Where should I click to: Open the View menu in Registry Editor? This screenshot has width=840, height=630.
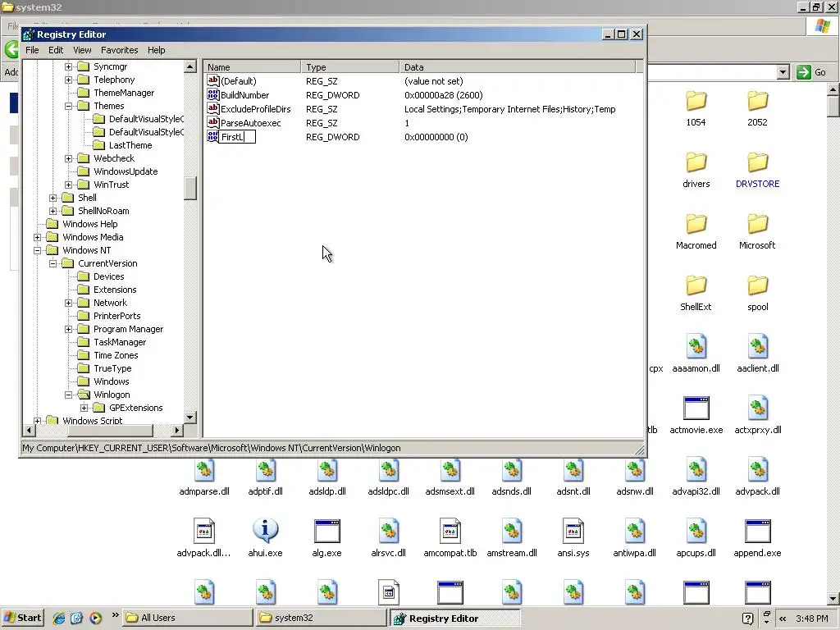[x=82, y=50]
